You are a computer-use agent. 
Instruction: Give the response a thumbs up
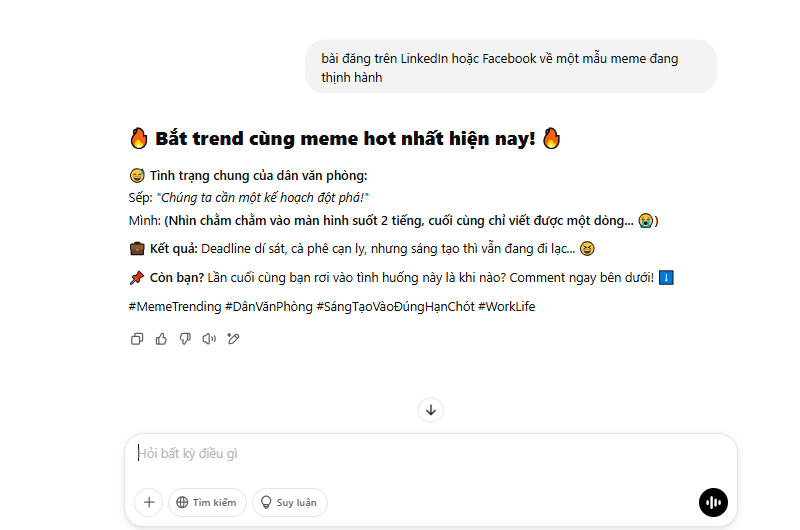click(x=161, y=339)
